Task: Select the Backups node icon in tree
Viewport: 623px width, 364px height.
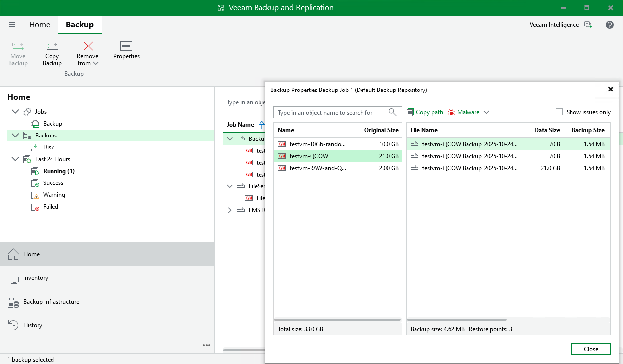Action: point(27,136)
